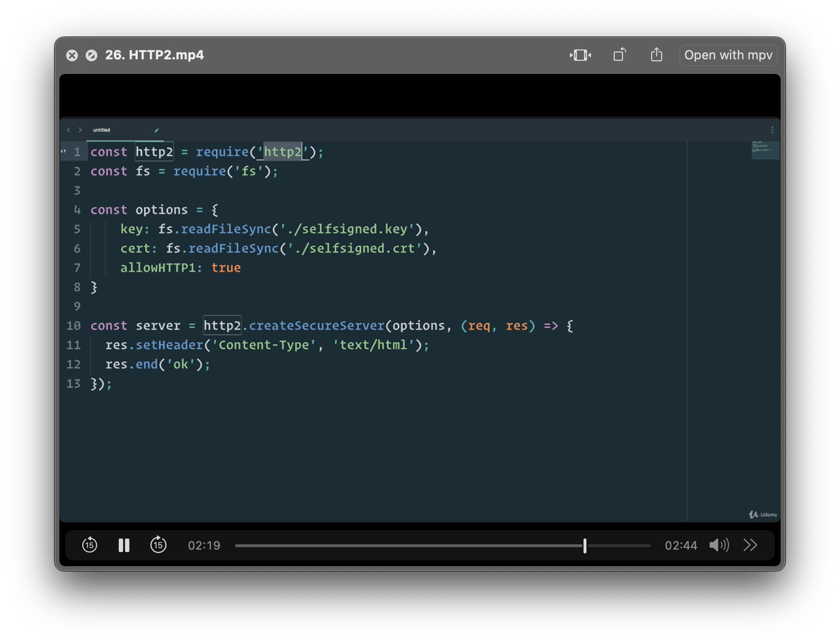840x643 pixels.
Task: Click the Udemy watermark logo
Action: 763,515
